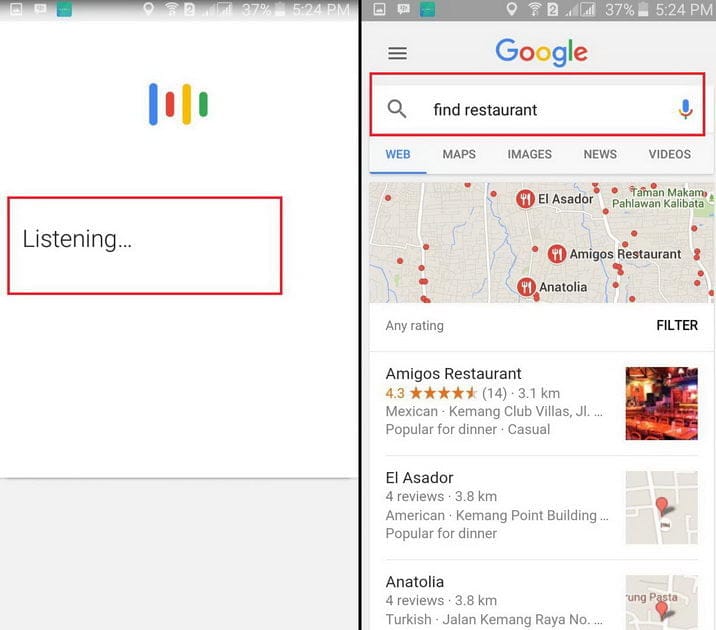The image size is (716, 630).
Task: Tap the magnifying glass search icon
Action: coord(397,109)
